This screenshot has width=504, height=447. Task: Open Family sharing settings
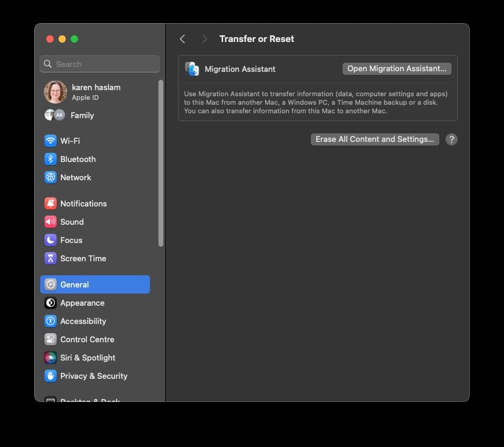point(82,115)
